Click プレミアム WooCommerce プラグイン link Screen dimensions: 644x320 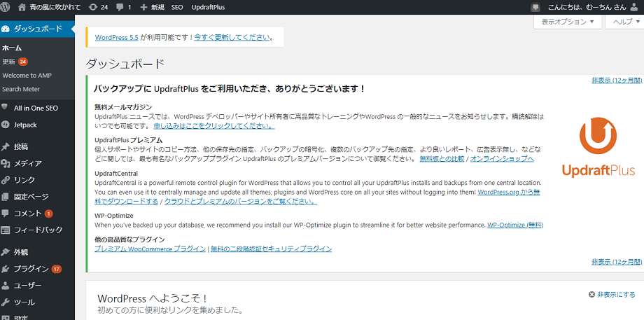(150, 249)
